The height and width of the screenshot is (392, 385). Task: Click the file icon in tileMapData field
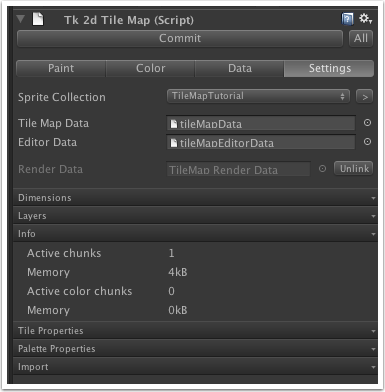coord(174,124)
